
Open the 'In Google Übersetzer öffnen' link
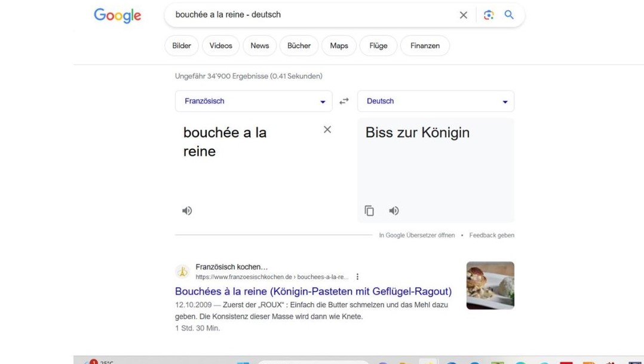(x=416, y=235)
